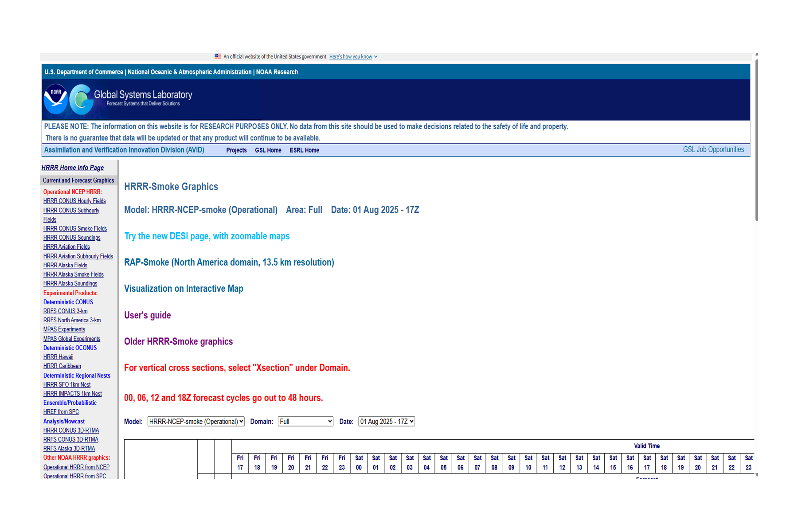This screenshot has height=532, width=798.
Task: Click the Global Systems Laboratory swirl logo
Action: click(x=82, y=99)
